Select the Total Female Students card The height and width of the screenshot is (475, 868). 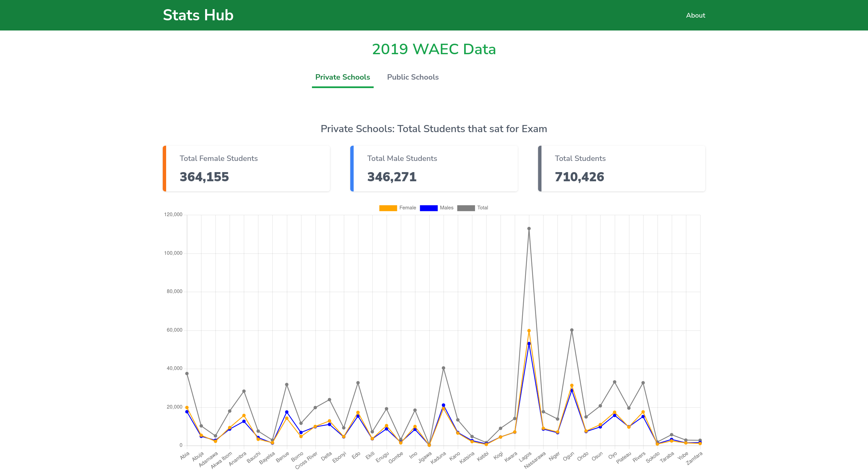tap(246, 168)
